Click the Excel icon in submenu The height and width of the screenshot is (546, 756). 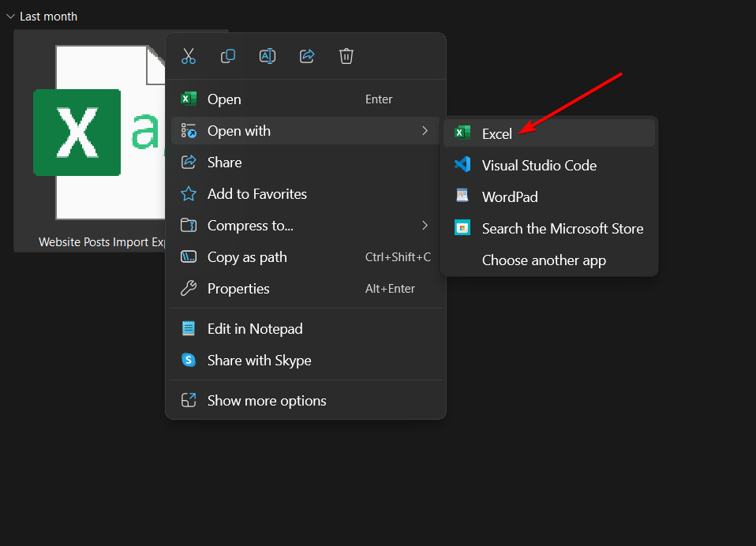point(462,133)
